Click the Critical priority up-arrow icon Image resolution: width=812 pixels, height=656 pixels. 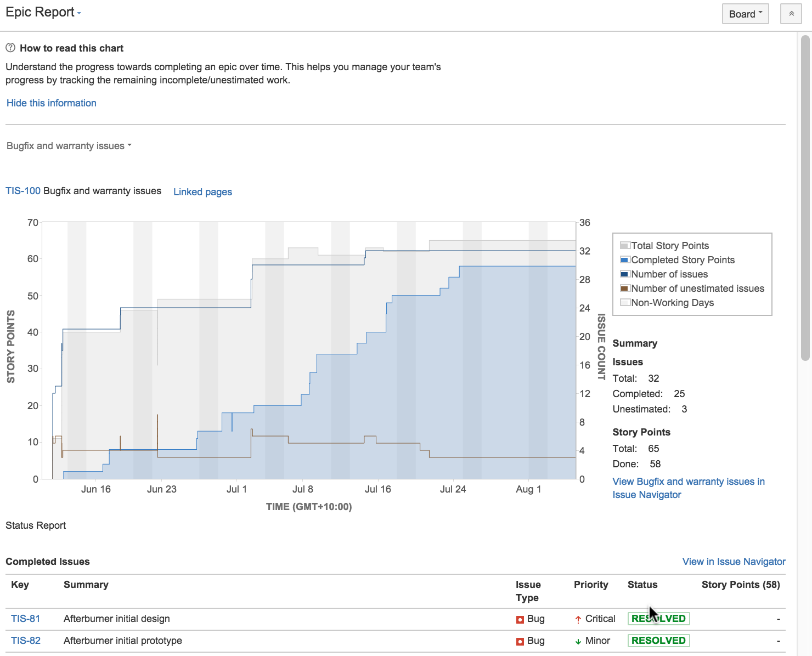[x=578, y=619]
